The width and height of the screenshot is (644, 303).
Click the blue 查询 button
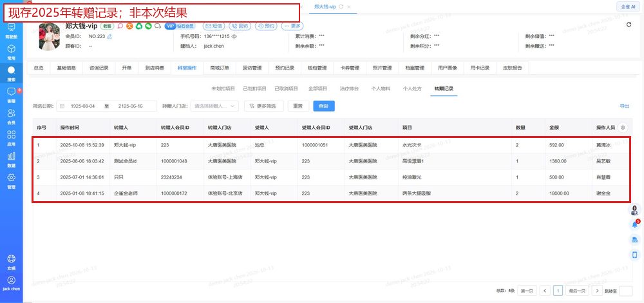pos(324,106)
